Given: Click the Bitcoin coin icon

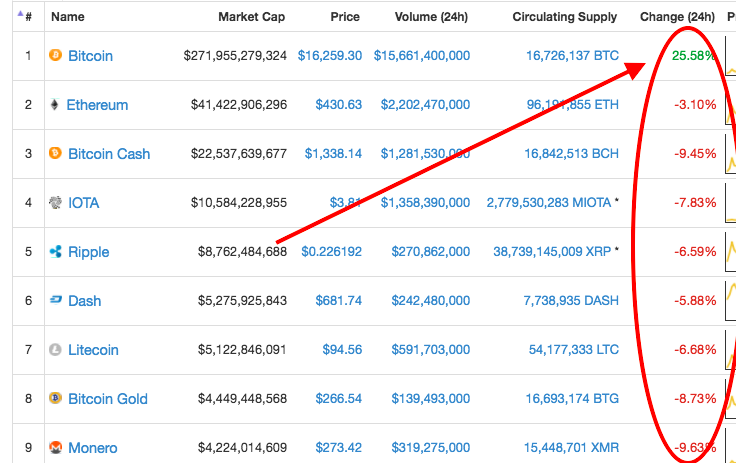Looking at the screenshot, I should (55, 56).
